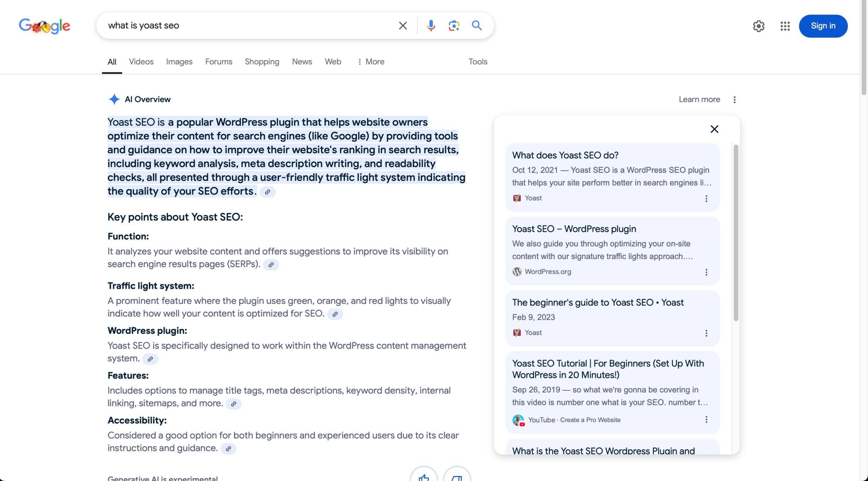Click the Google Settings gear icon
This screenshot has height=481, width=868.
coord(758,25)
